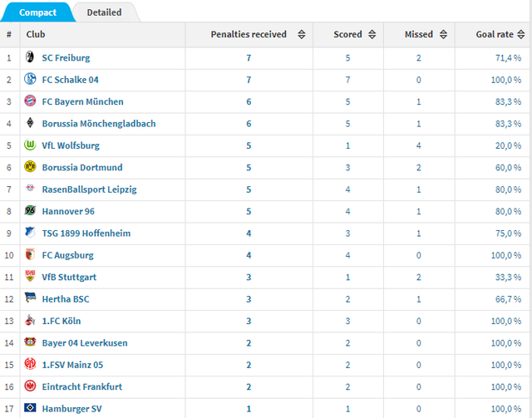Screen dimensions: 532x418
Task: Click SC Freiburg's 71,4 % goal rate
Action: (x=508, y=58)
